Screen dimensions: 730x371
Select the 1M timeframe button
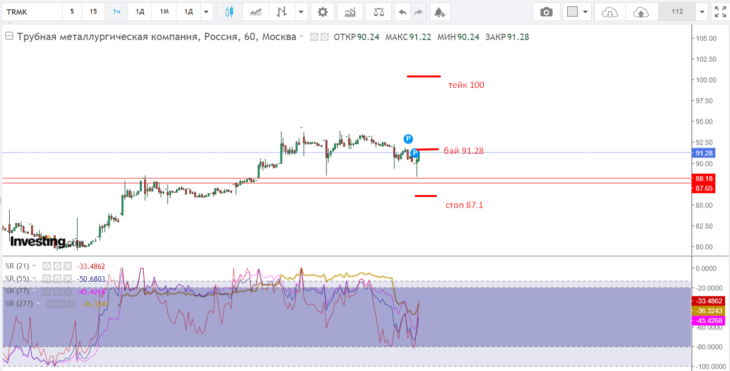164,12
